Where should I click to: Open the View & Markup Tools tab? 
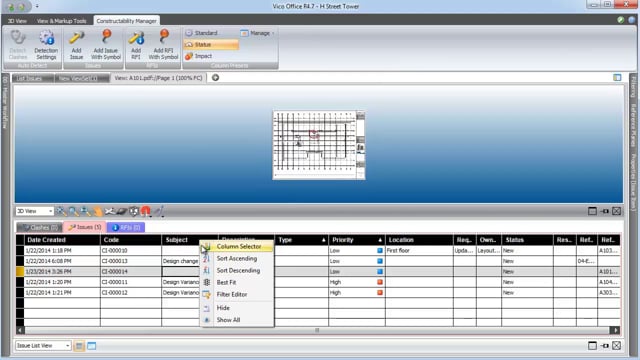point(62,21)
